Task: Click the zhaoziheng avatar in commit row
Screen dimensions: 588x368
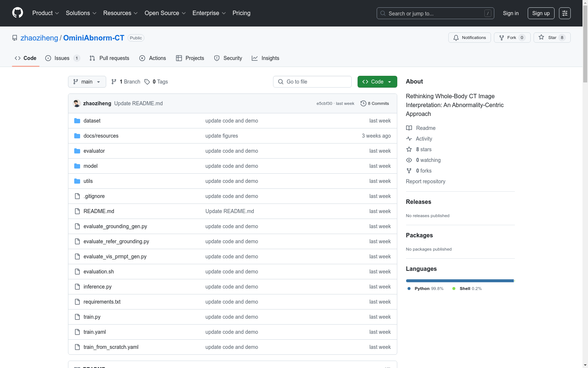Action: click(x=77, y=103)
